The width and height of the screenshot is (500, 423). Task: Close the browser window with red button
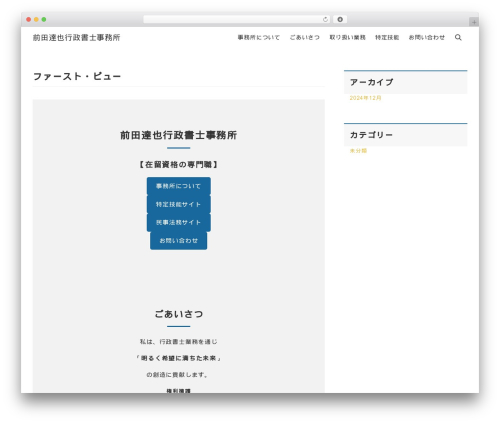click(x=29, y=20)
